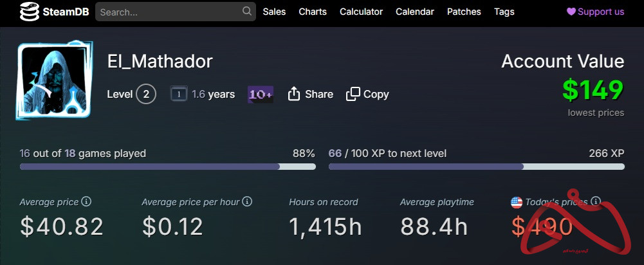Open the Sales menu item
Viewport: 644px width, 265px height.
pos(274,12)
